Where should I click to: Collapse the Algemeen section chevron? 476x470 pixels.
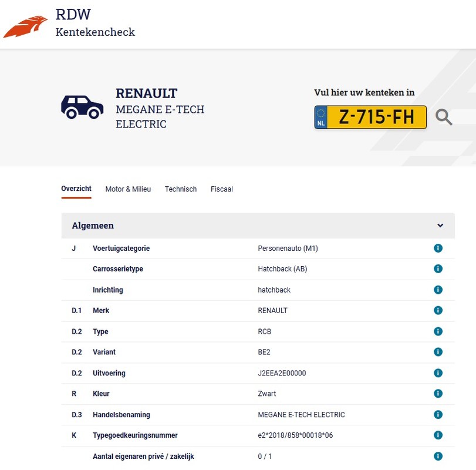(x=440, y=226)
